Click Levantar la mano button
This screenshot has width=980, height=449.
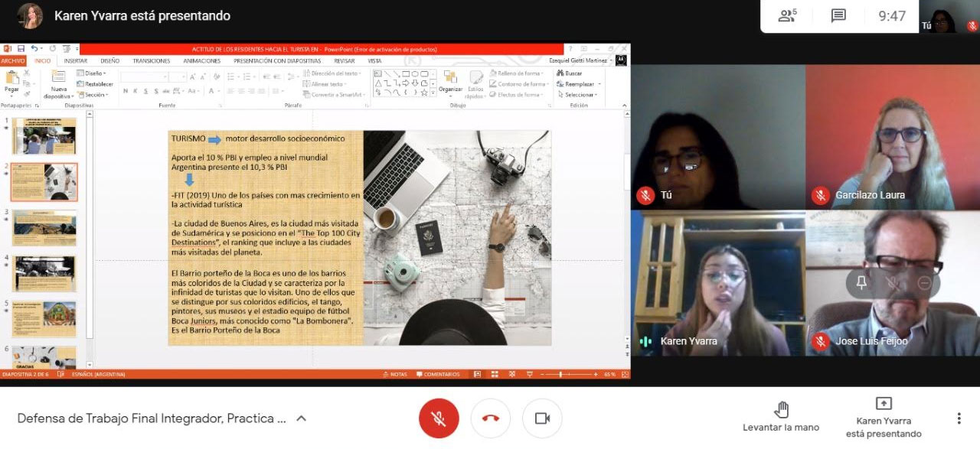(x=780, y=417)
